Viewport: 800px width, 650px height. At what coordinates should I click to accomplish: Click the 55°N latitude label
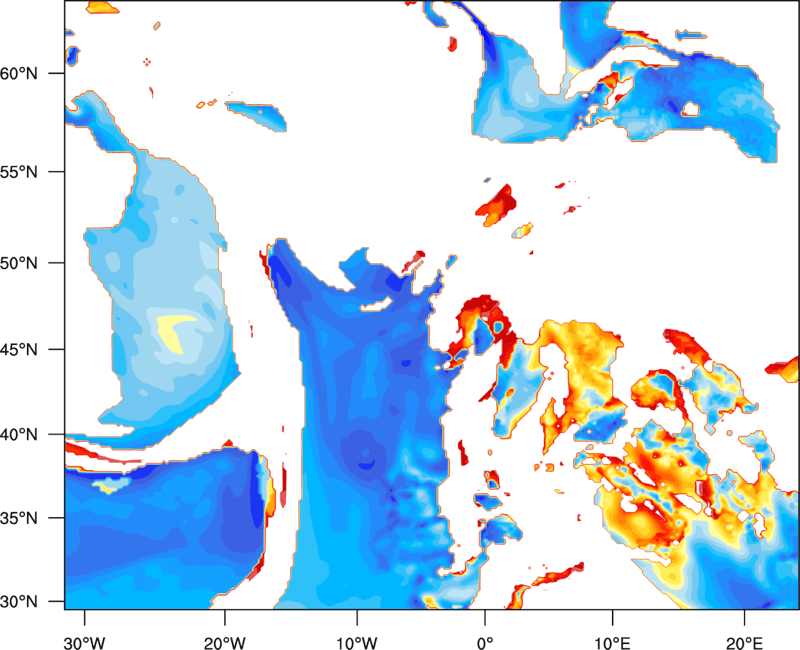pos(19,172)
